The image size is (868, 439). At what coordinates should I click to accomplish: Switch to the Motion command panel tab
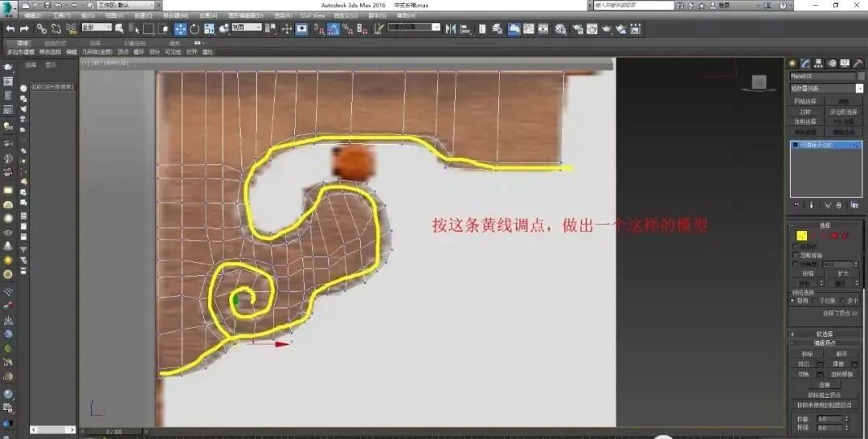832,64
